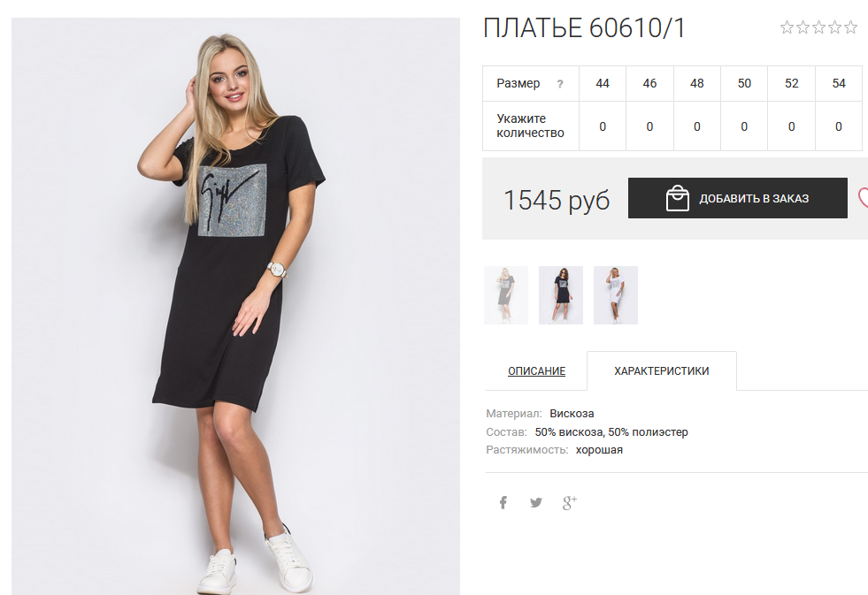Select quantity field for size 50
The image size is (868, 595).
click(x=744, y=126)
